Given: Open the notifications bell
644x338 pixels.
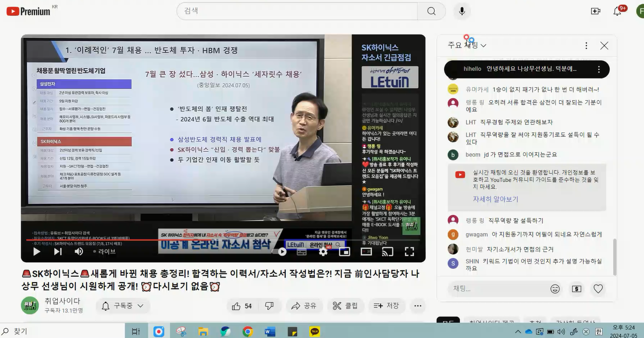Looking at the screenshot, I should point(617,11).
